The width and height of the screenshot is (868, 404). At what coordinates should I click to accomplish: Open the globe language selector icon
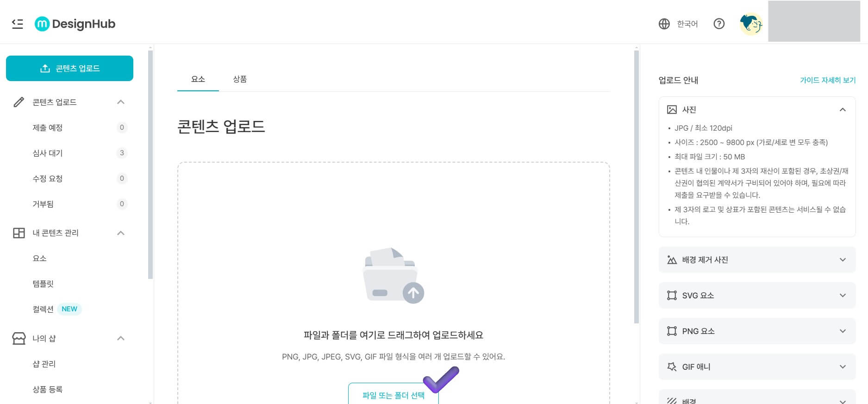(x=664, y=24)
